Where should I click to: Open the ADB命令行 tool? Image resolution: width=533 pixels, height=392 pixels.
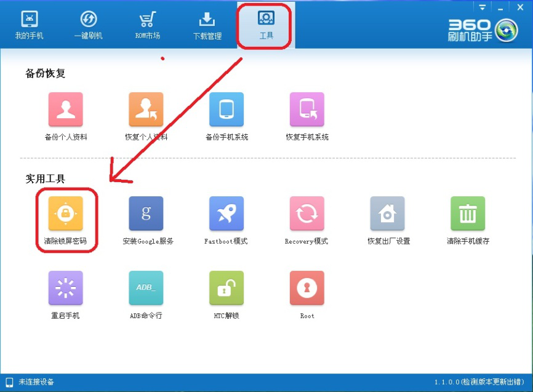pyautogui.click(x=146, y=287)
